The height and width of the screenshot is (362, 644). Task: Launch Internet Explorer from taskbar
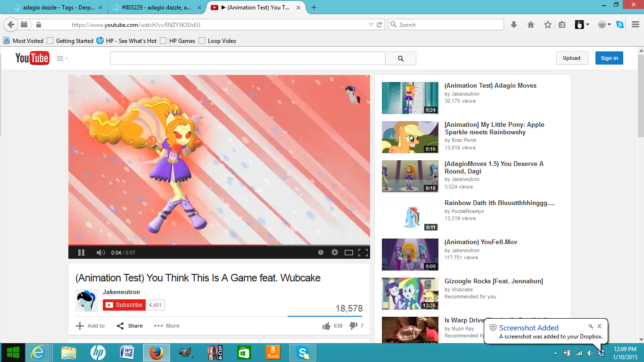[x=38, y=353]
